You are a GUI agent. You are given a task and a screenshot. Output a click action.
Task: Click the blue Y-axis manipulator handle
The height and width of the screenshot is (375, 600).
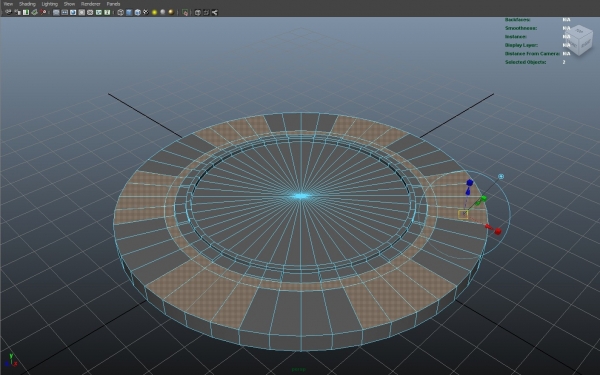coord(470,183)
